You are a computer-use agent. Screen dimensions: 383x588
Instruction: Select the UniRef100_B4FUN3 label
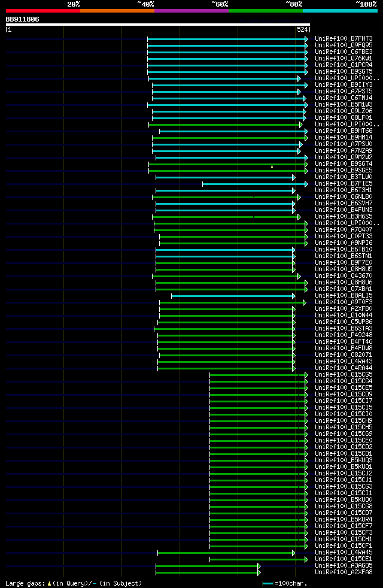pos(344,210)
